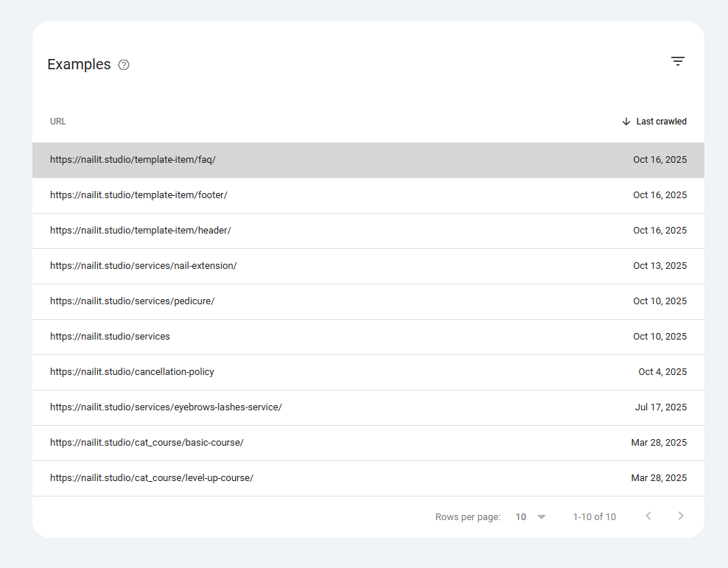Click the nailit.studio/services URL row

coord(110,337)
